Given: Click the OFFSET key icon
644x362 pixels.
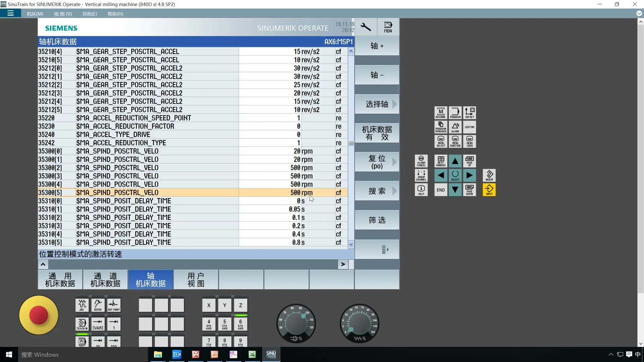Looking at the screenshot, I should point(470,113).
